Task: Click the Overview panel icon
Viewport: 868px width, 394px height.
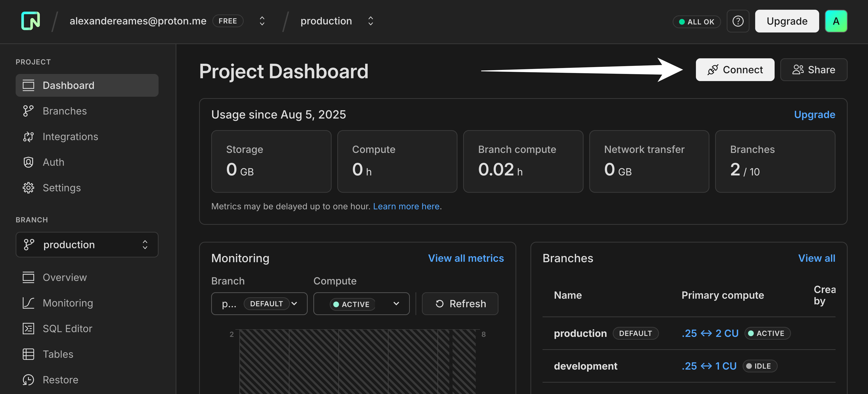Action: tap(28, 277)
